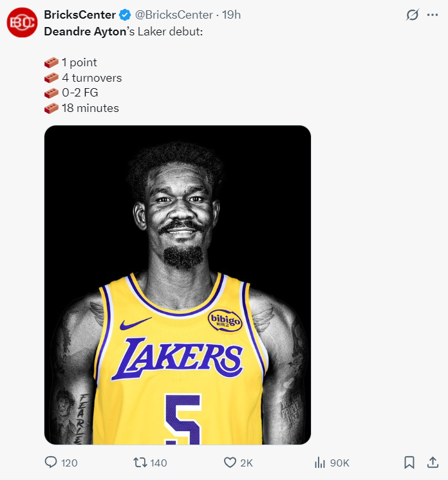Viewport: 448px width, 480px height.
Task: Click the @BricksCenter handle
Action: point(173,15)
